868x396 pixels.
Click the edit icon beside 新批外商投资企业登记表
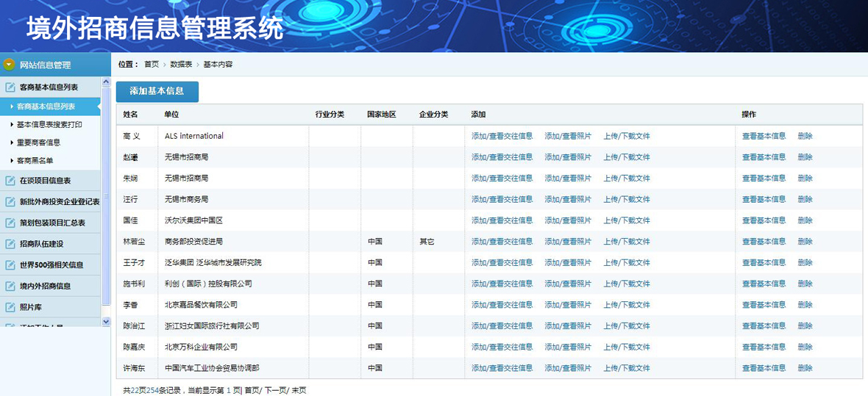click(x=10, y=202)
